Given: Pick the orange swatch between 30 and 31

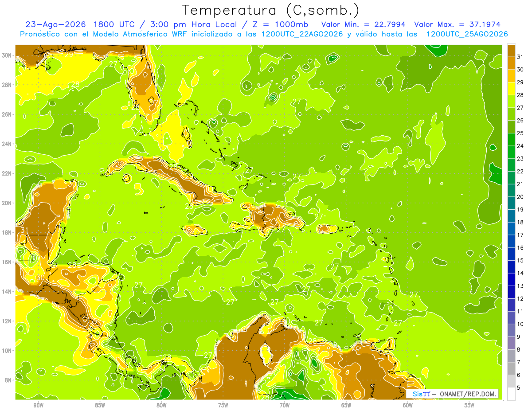Looking at the screenshot, I should pos(511,63).
